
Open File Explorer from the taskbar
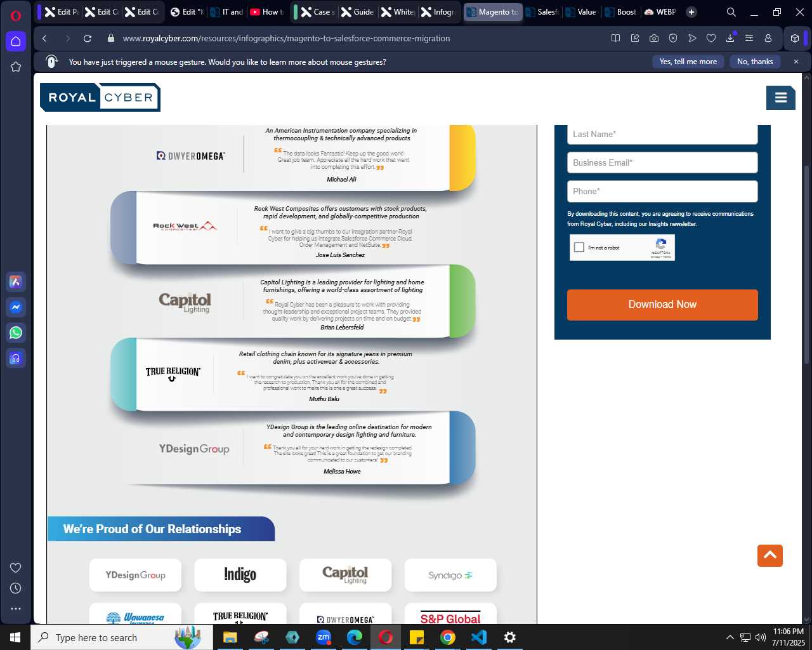coord(230,637)
